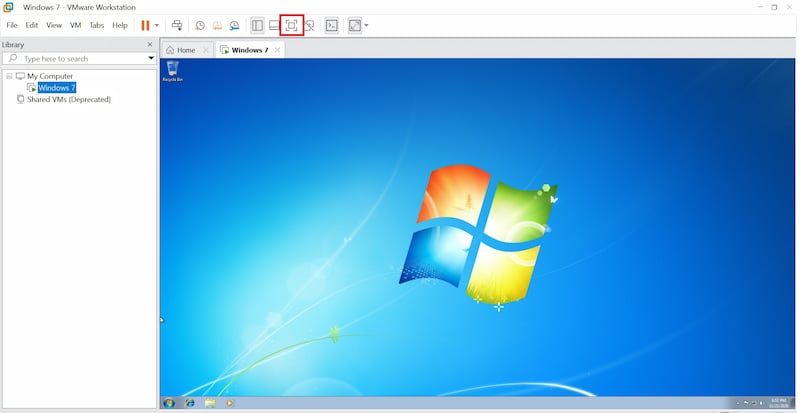Toggle the library sidebar view
The height and width of the screenshot is (413, 800).
click(x=257, y=25)
